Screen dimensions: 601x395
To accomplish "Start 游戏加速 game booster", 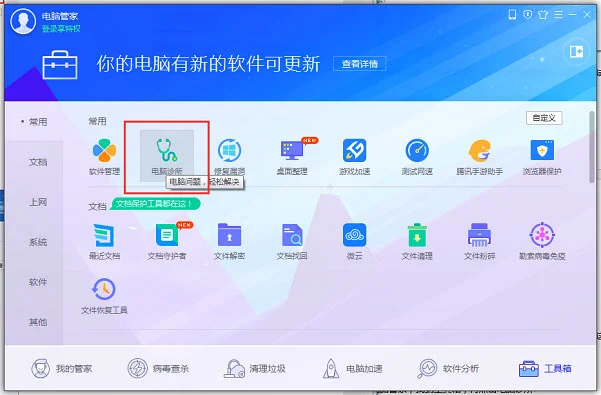I will [x=355, y=157].
